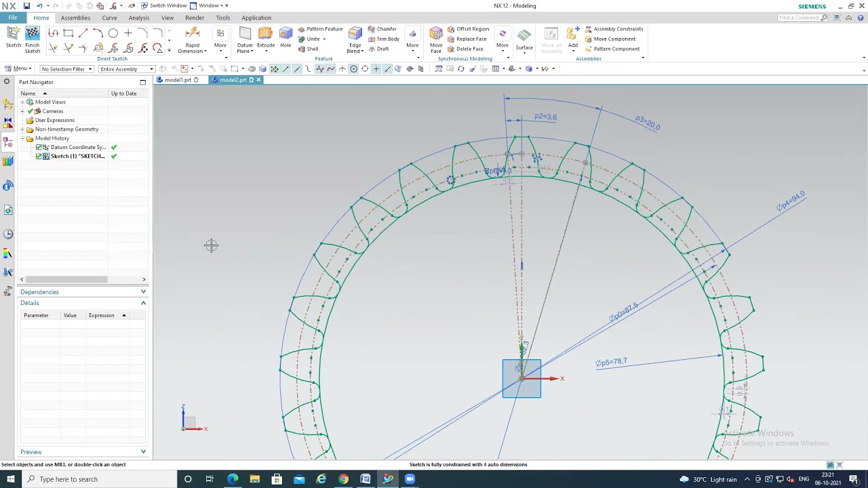Click the Trim Body command

[383, 39]
